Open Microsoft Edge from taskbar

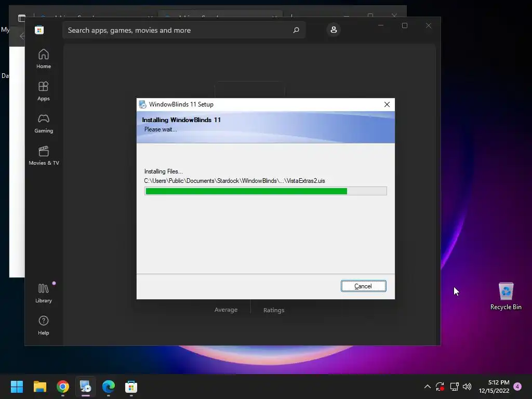pyautogui.click(x=109, y=387)
